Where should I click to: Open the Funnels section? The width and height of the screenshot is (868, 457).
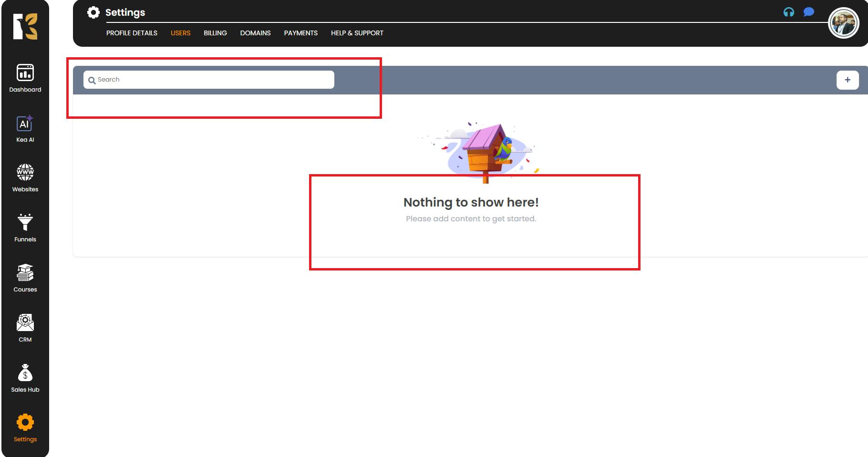click(x=25, y=228)
